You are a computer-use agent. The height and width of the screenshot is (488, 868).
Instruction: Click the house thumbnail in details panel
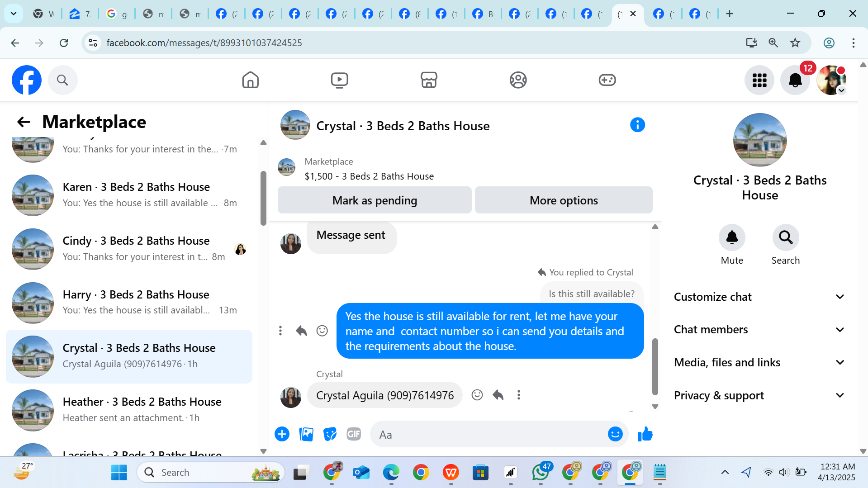point(760,140)
